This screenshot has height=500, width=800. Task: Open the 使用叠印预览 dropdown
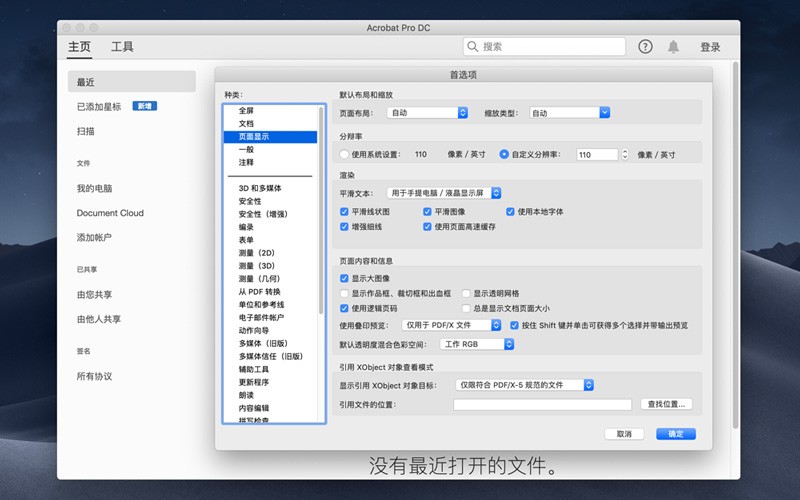tap(452, 325)
